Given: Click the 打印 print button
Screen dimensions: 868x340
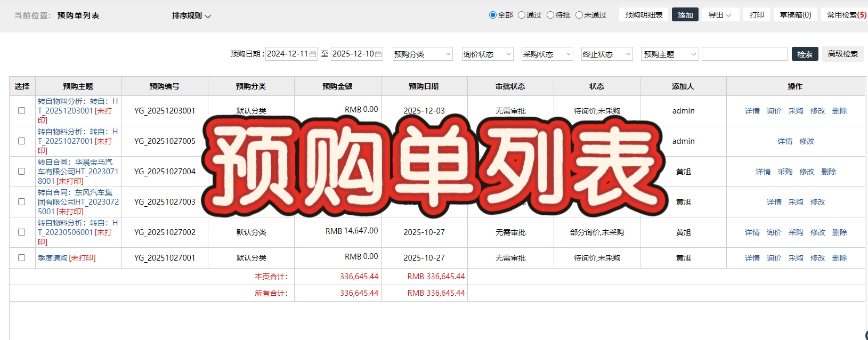Looking at the screenshot, I should [757, 15].
